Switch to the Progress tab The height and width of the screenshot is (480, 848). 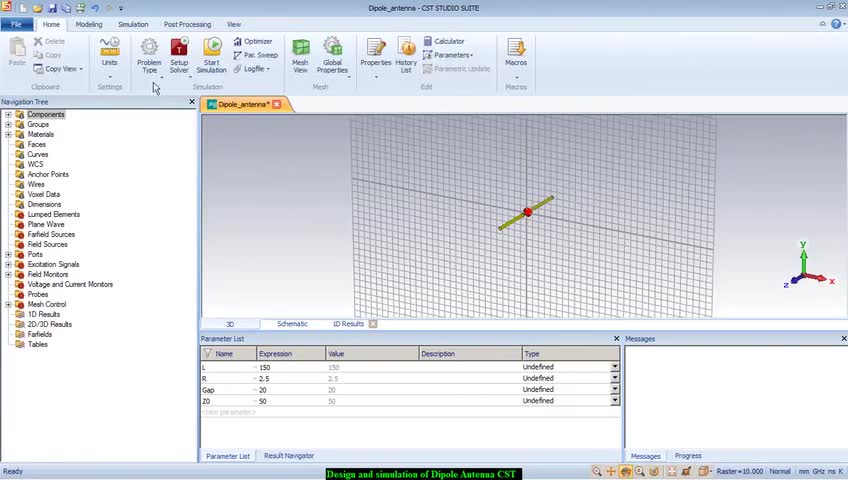[688, 456]
